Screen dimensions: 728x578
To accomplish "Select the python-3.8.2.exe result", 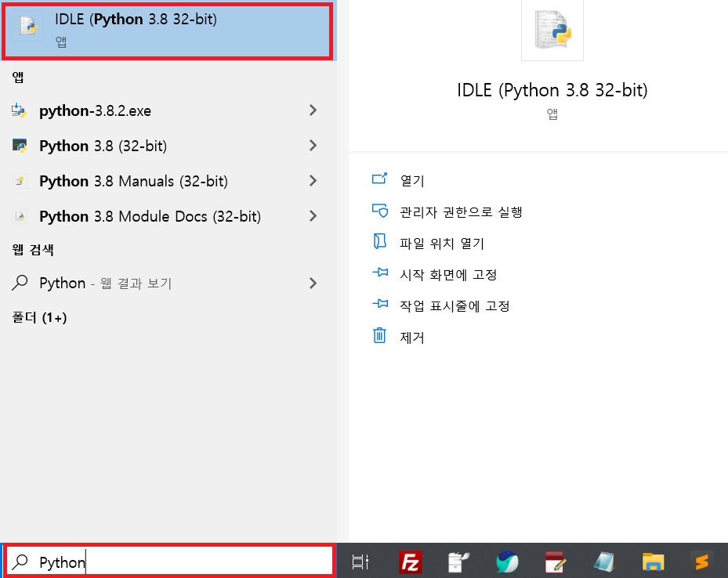I will [167, 110].
